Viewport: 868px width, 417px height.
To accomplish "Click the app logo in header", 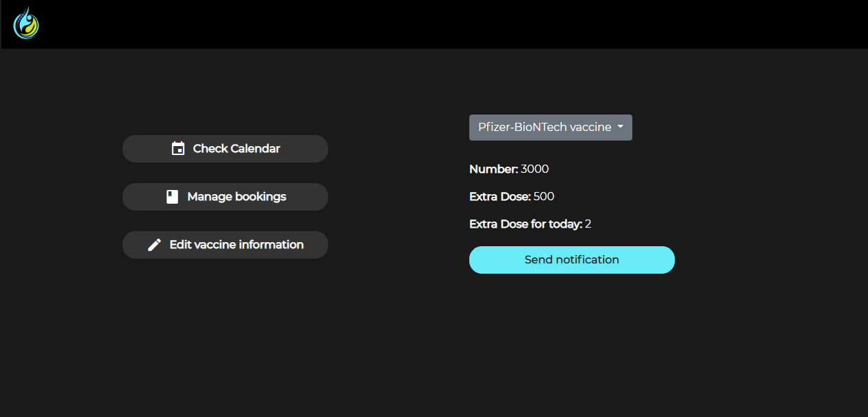I will pos(26,23).
